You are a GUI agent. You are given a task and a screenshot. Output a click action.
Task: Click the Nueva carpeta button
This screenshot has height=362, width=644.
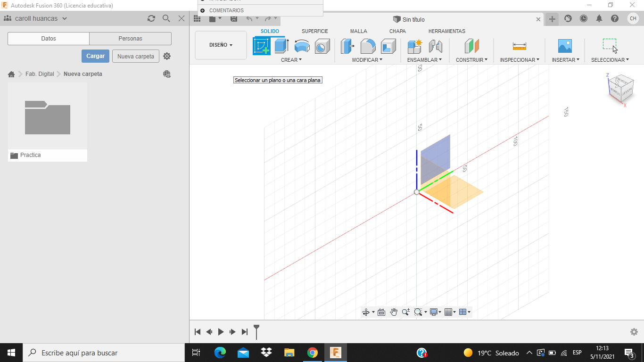click(136, 56)
